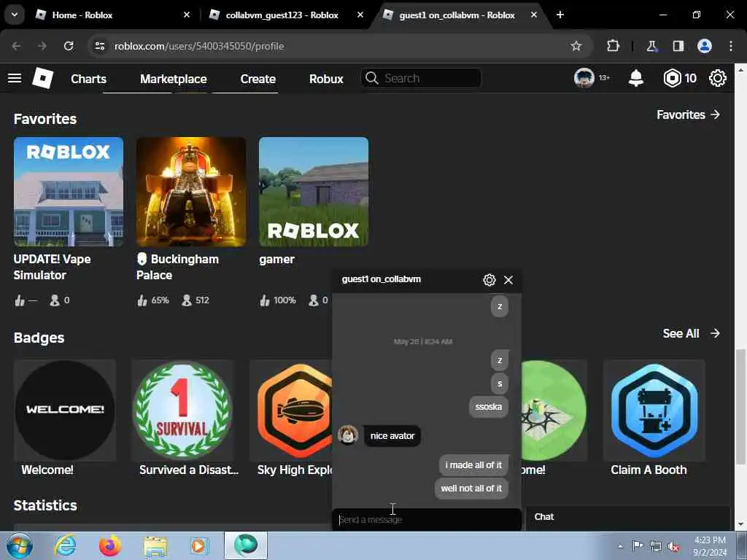
Task: Bookmark this page with the star icon
Action: point(576,46)
